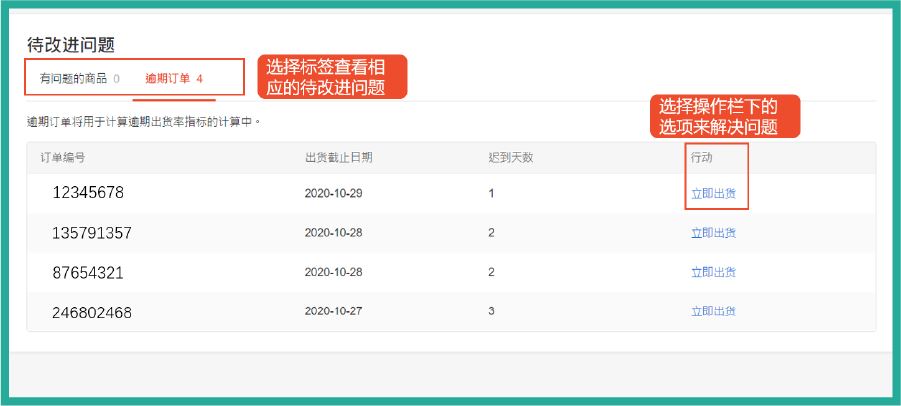The image size is (901, 406).
Task: Click date 2020-10-28 in the 135791357 row
Action: [333, 233]
